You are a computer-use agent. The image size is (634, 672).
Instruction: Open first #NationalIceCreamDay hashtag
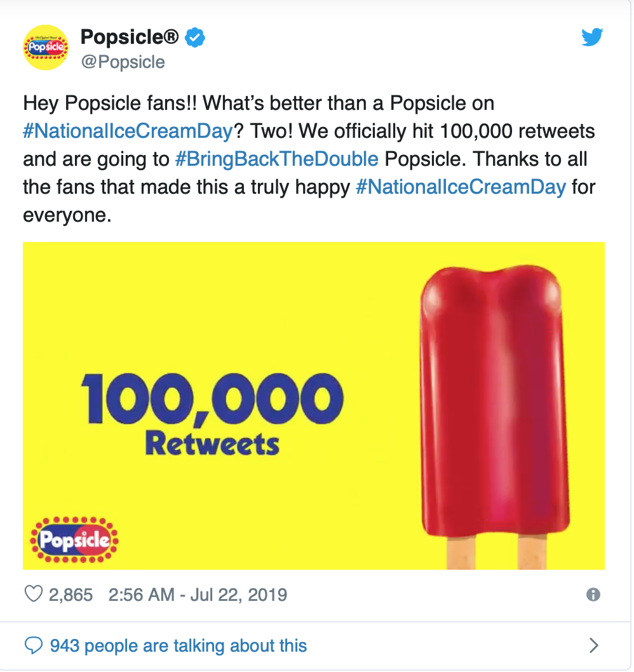[128, 131]
